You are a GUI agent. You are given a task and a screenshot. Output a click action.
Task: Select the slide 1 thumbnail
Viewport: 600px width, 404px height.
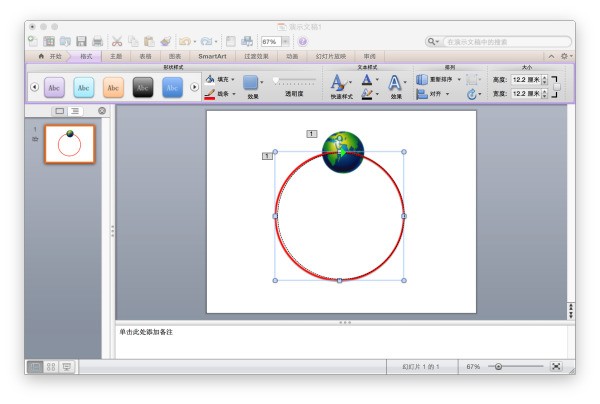(x=69, y=145)
